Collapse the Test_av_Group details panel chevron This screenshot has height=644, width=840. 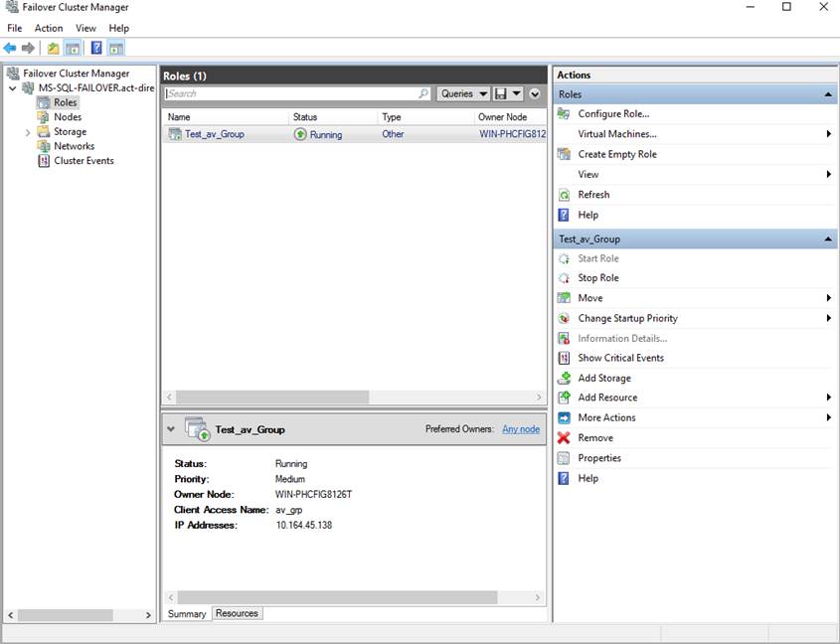(x=171, y=429)
